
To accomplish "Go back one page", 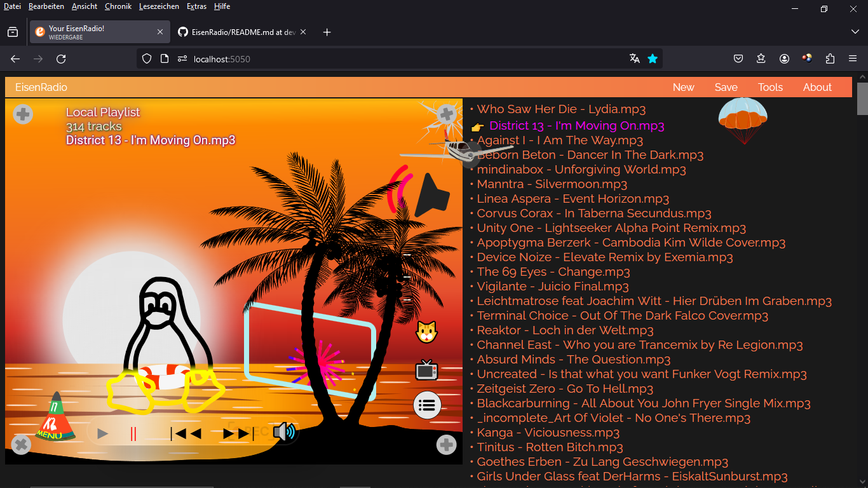I will point(15,58).
